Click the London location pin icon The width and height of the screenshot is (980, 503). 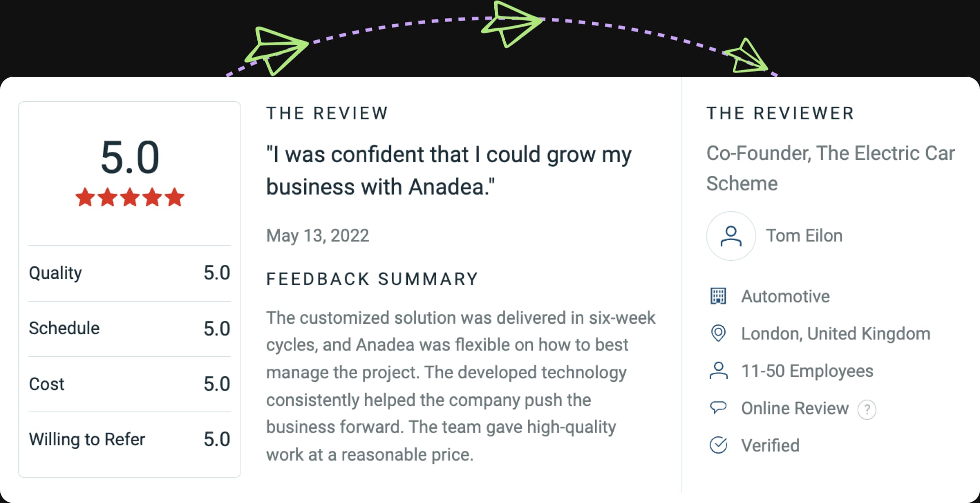[x=718, y=333]
